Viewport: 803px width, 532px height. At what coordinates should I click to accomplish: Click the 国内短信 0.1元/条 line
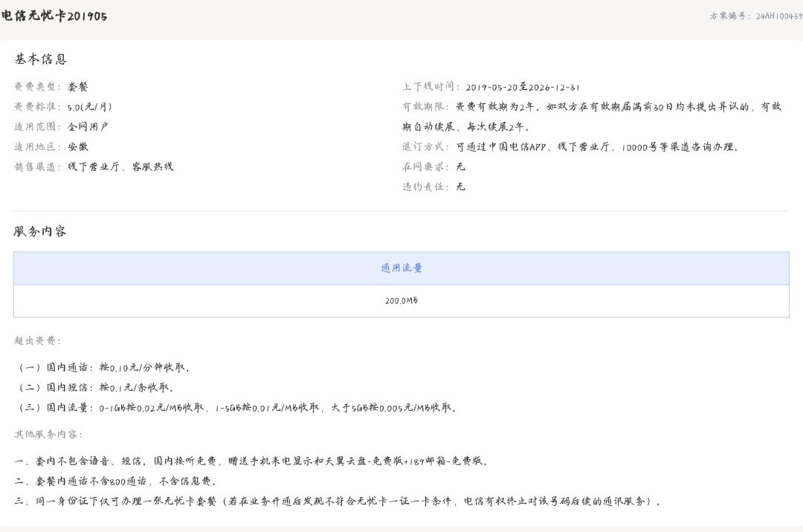(x=96, y=387)
